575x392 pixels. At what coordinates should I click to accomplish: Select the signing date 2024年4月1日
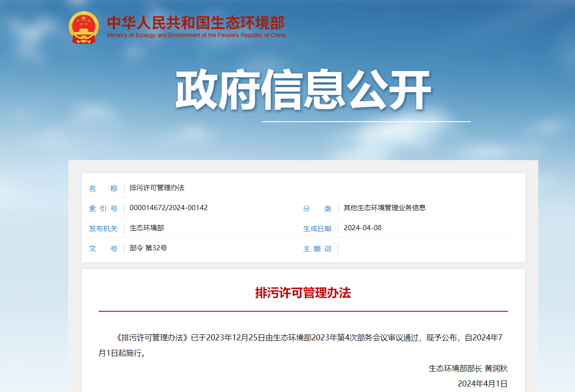click(483, 384)
